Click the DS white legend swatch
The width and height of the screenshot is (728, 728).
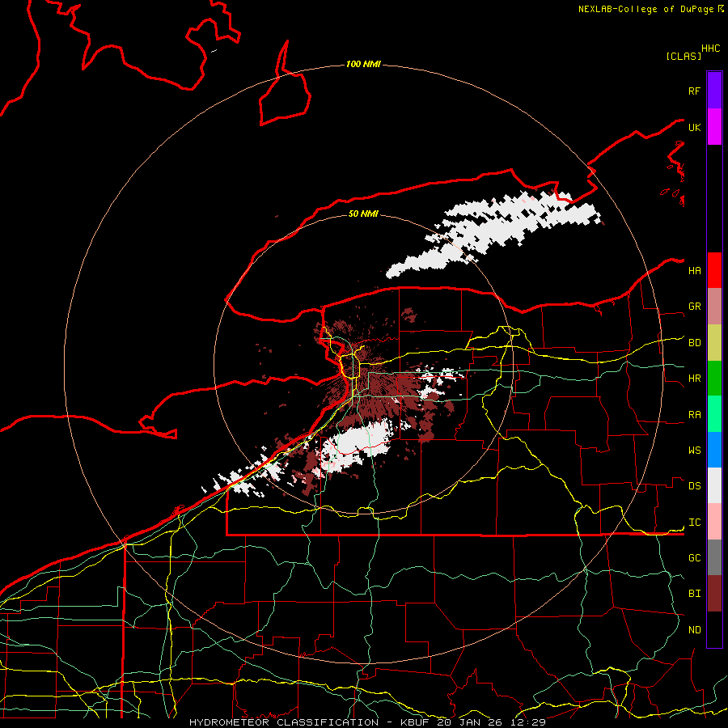click(714, 485)
